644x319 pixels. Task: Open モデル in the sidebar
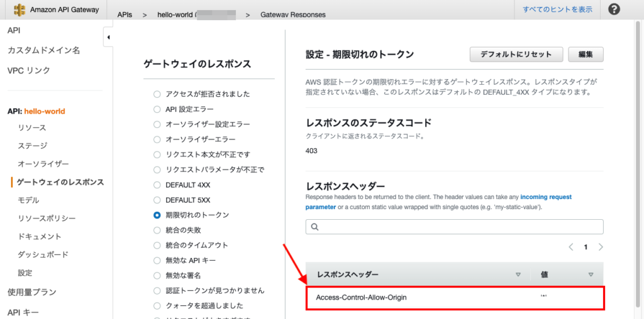coord(28,200)
